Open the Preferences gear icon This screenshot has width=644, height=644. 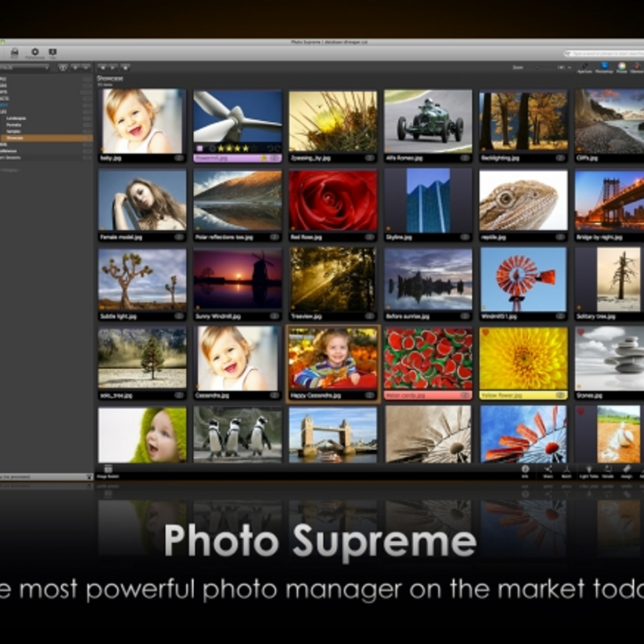point(35,52)
